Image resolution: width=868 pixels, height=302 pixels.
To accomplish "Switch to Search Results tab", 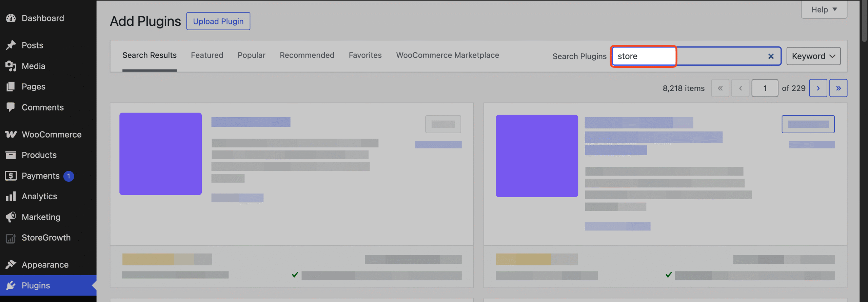I will (x=150, y=55).
